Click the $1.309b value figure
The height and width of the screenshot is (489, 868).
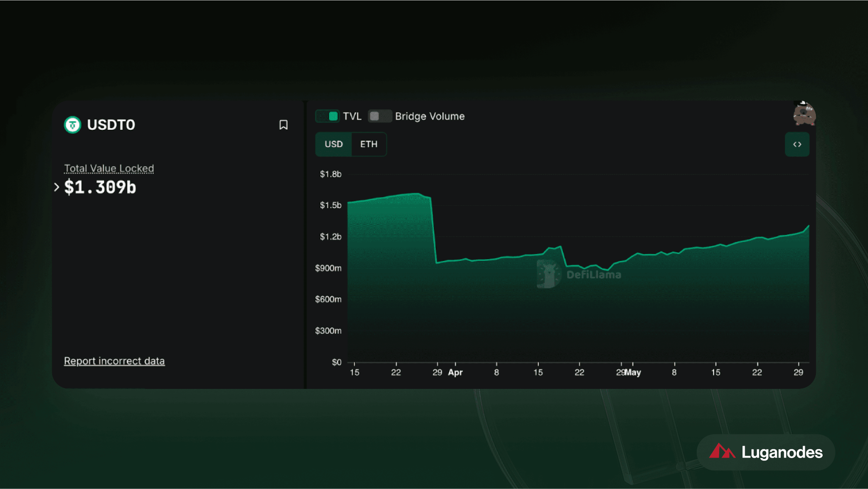pos(100,187)
